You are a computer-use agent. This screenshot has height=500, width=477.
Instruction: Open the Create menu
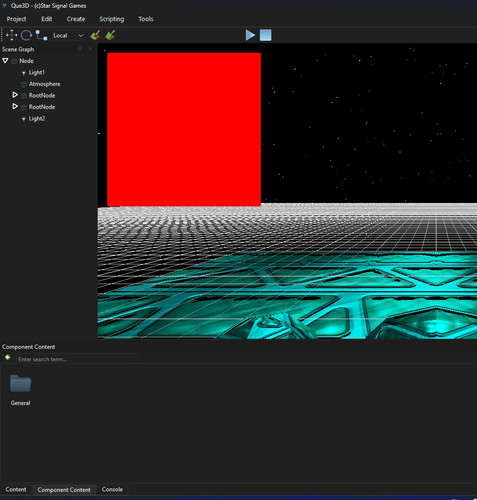coord(76,19)
